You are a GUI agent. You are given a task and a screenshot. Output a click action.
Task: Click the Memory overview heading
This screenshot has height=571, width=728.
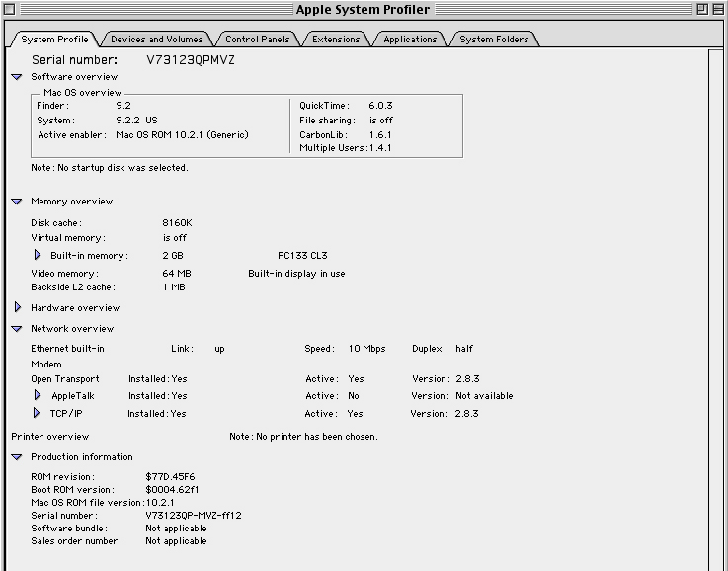tap(71, 202)
